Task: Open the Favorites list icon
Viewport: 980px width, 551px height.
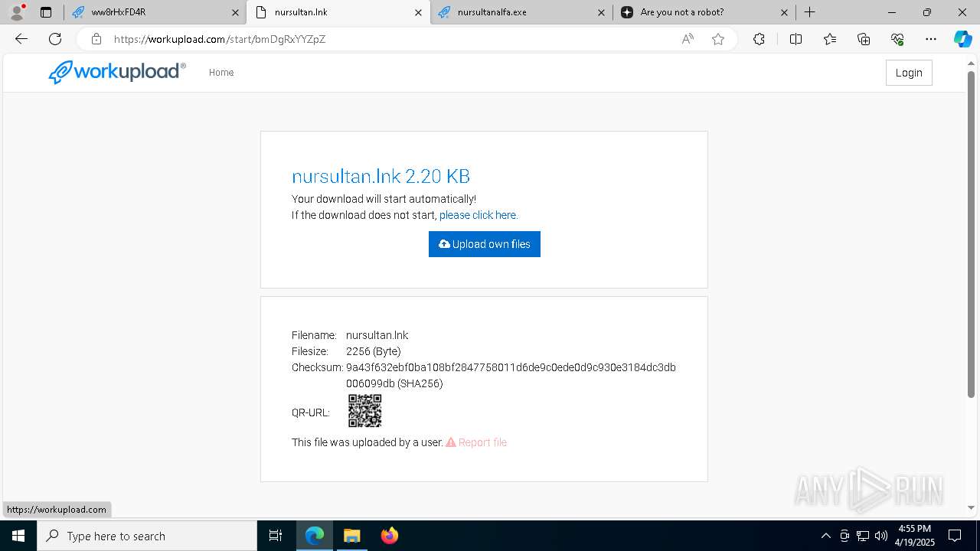Action: coord(830,39)
